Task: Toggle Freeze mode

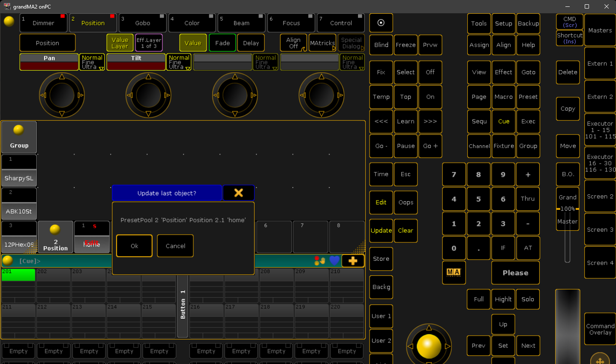Action: click(406, 45)
